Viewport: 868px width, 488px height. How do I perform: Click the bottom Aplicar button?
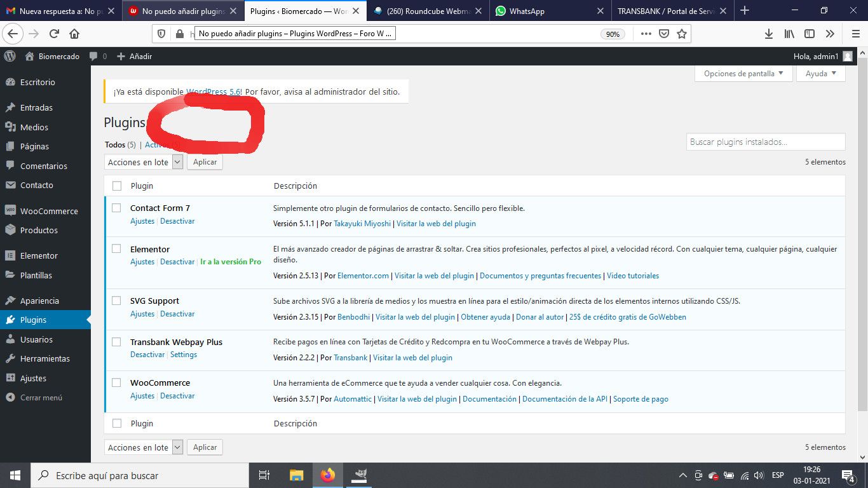click(205, 447)
